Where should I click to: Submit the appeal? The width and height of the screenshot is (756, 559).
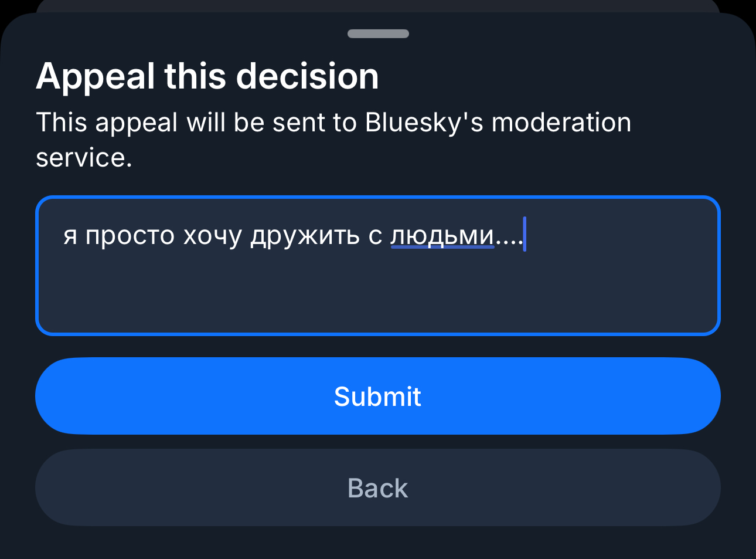pyautogui.click(x=377, y=397)
